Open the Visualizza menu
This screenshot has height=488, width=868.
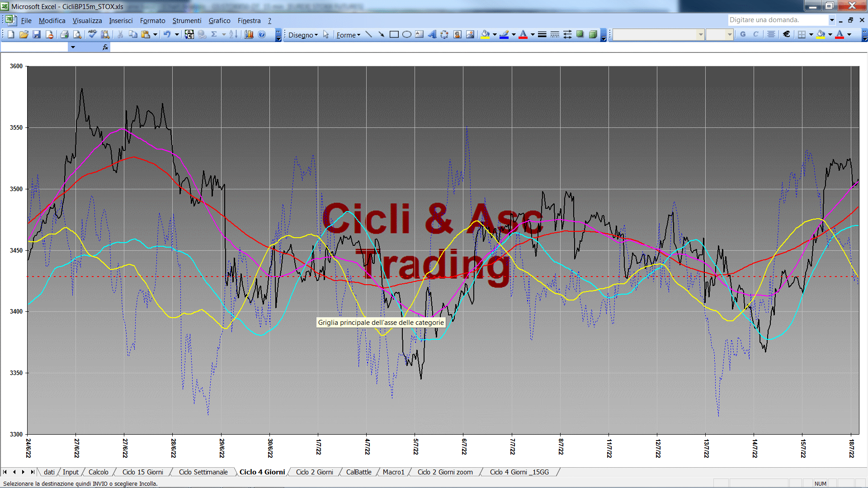pos(87,21)
